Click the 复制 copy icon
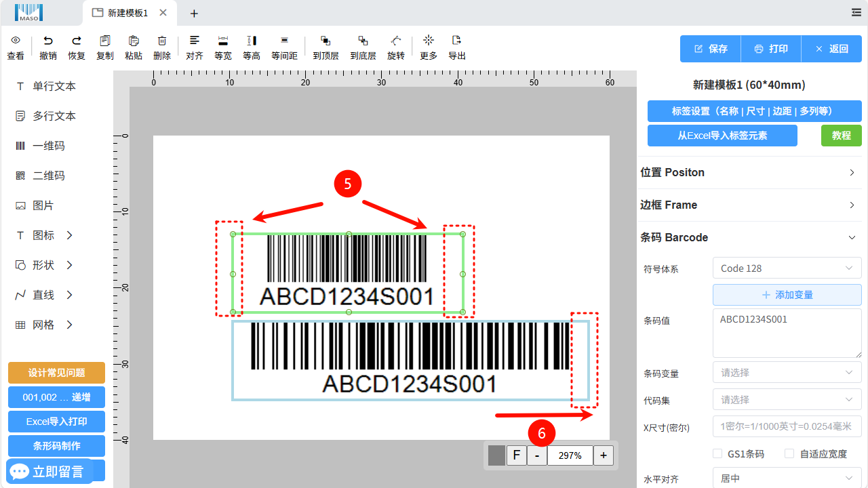 105,41
